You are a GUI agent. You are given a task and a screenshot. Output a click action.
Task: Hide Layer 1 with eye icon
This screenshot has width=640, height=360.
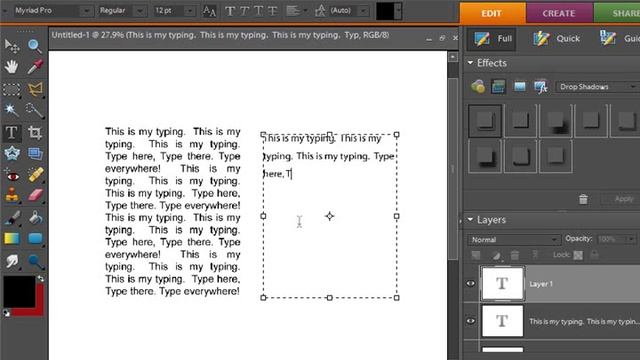[x=470, y=283]
